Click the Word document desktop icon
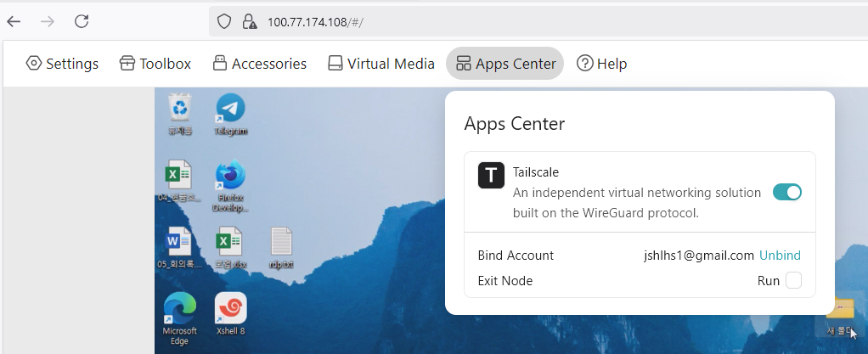Viewport: 868px width, 354px height. click(x=179, y=243)
